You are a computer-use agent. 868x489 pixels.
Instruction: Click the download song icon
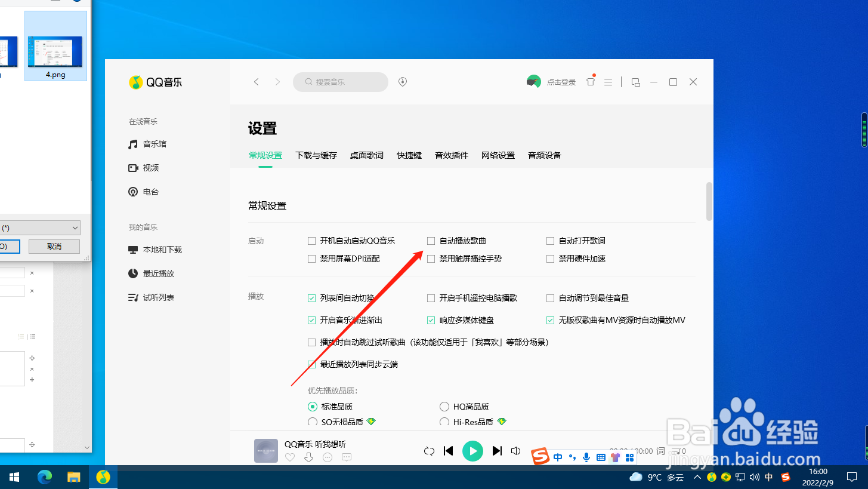tap(308, 457)
